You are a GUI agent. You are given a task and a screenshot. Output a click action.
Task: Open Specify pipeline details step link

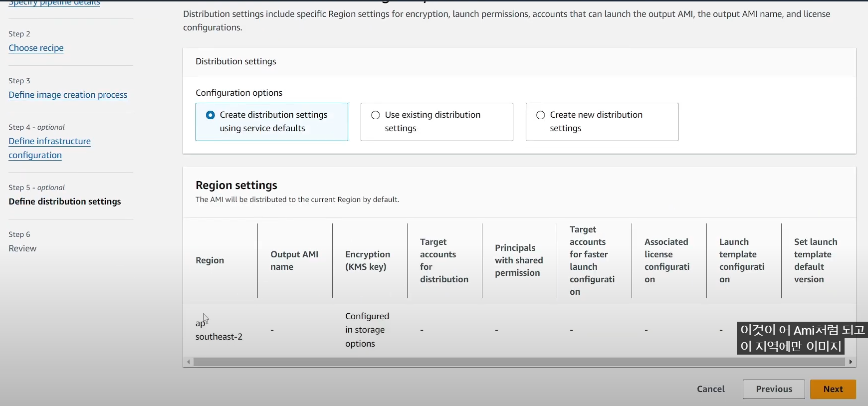click(54, 2)
